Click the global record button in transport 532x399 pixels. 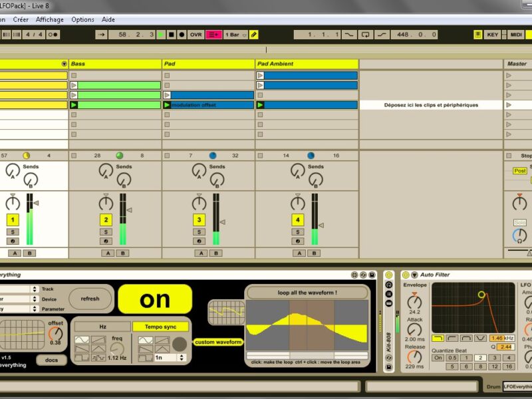click(x=182, y=35)
